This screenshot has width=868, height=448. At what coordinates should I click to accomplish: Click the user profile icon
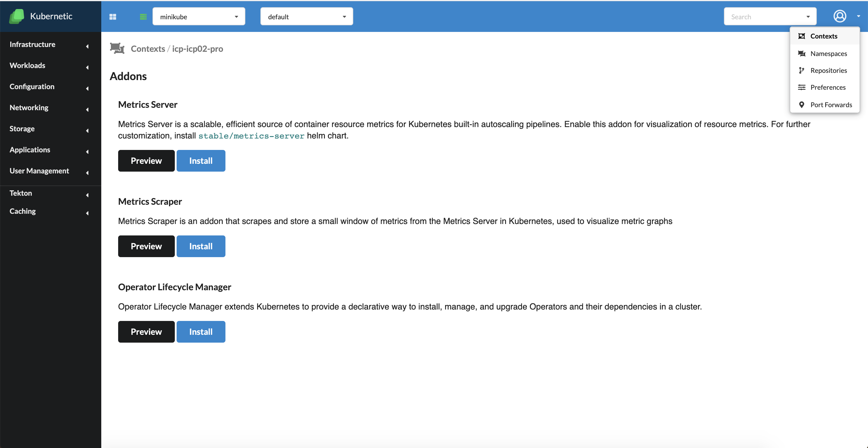pos(840,16)
